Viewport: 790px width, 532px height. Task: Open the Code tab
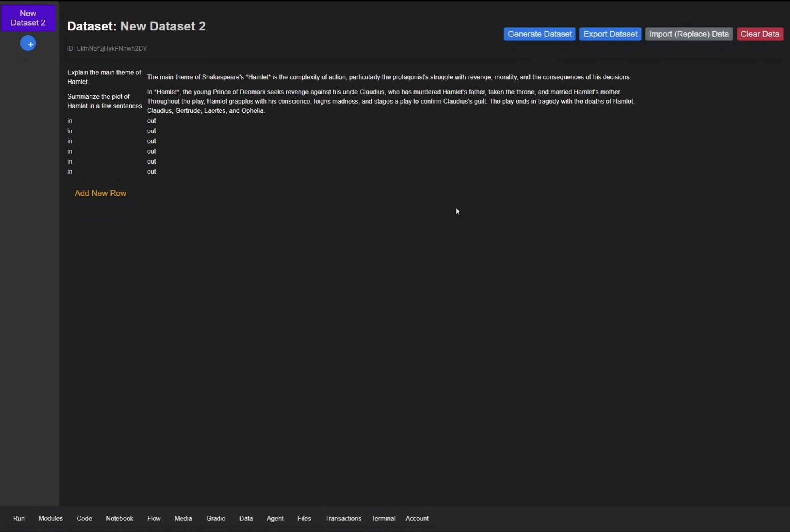click(84, 518)
